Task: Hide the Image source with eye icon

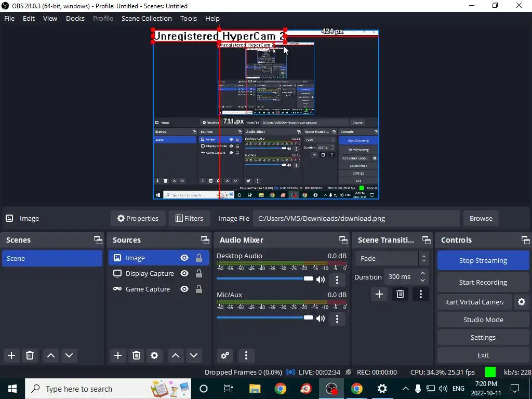Action: click(184, 258)
